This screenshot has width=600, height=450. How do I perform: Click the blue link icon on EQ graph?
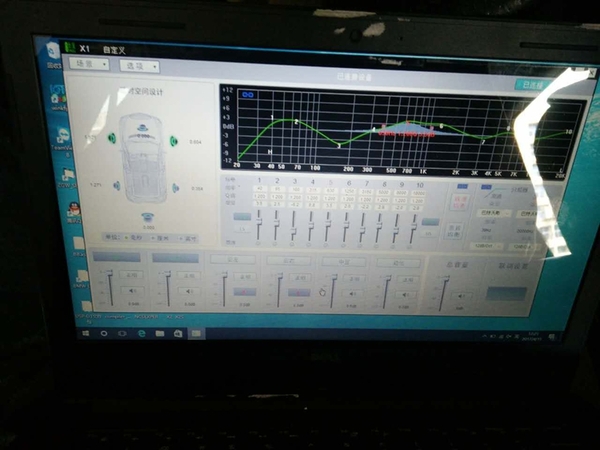[x=248, y=94]
